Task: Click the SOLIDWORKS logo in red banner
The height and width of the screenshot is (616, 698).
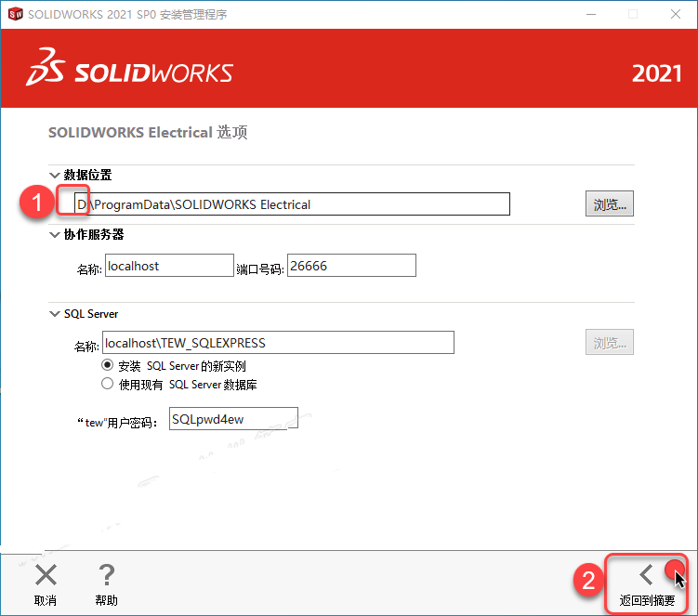Action: tap(129, 68)
